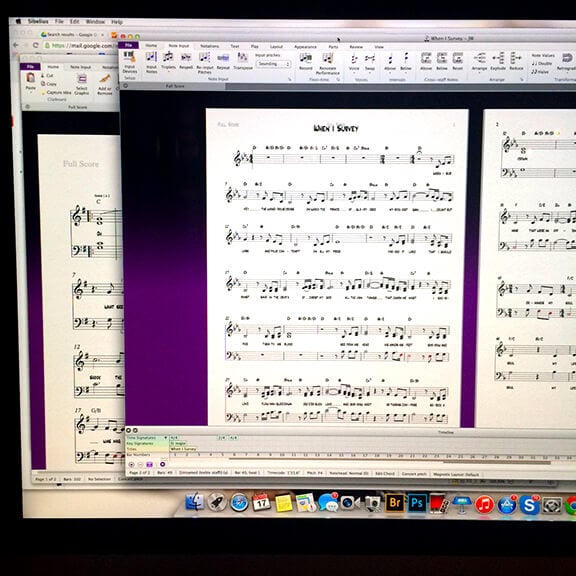Click the Chrome reload button
Viewport: 576px width, 576px height.
point(35,45)
